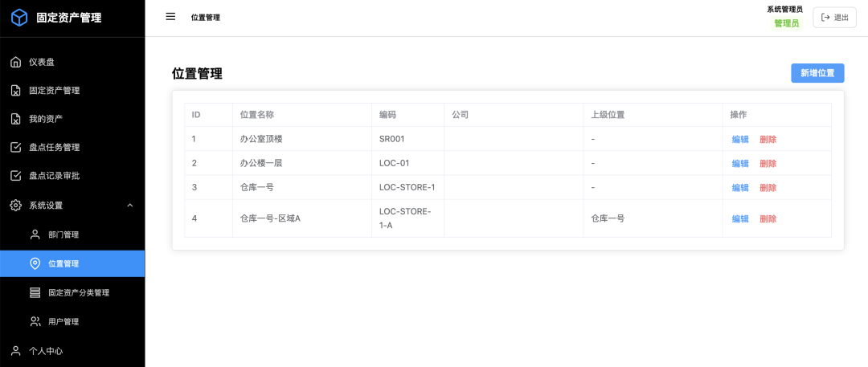Click the 位置管理 breadcrumb in header
The image size is (868, 367).
pos(206,17)
